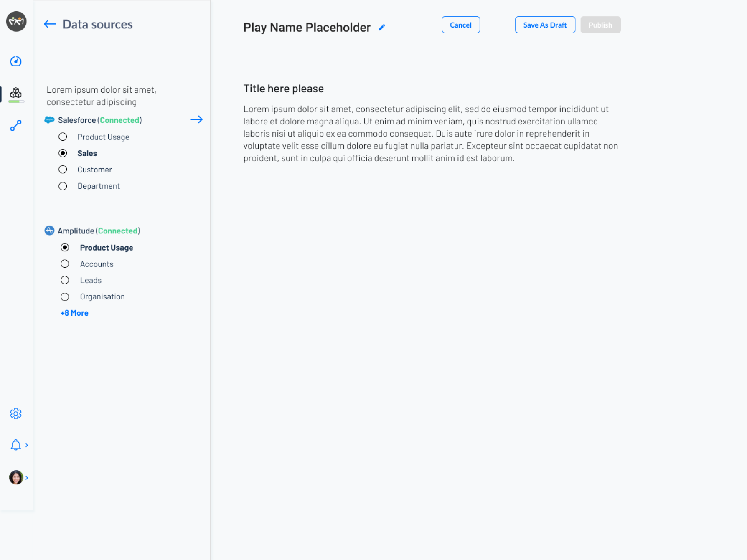Click the Salesforce cloud logo
This screenshot has height=560, width=747.
pos(49,120)
